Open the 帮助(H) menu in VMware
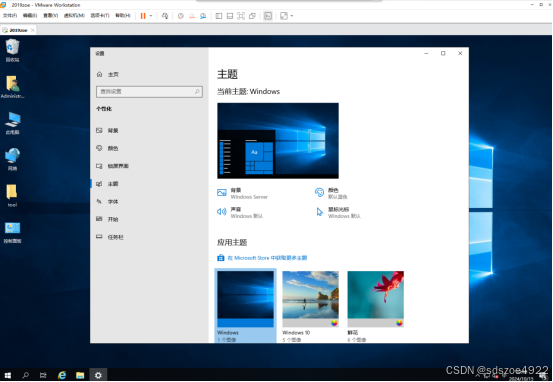The width and height of the screenshot is (553, 382). tap(123, 16)
